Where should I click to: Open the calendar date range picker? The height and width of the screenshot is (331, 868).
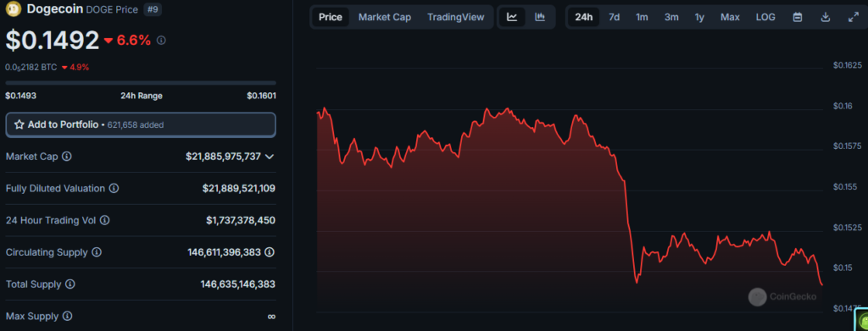(797, 17)
